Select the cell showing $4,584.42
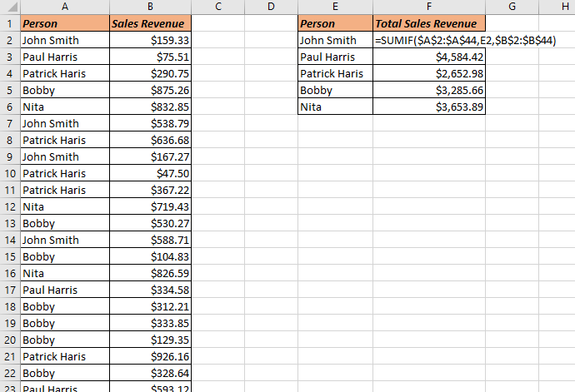The height and width of the screenshot is (392, 575). click(x=428, y=57)
